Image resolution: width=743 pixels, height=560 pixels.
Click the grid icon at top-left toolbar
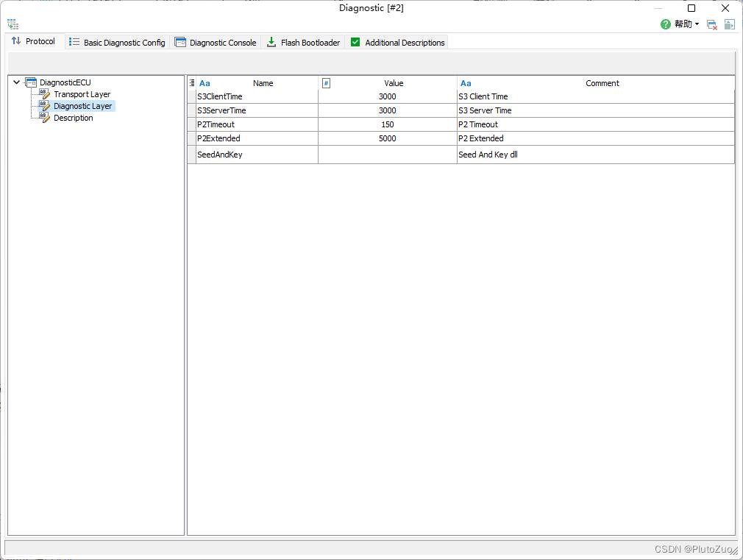tap(13, 24)
